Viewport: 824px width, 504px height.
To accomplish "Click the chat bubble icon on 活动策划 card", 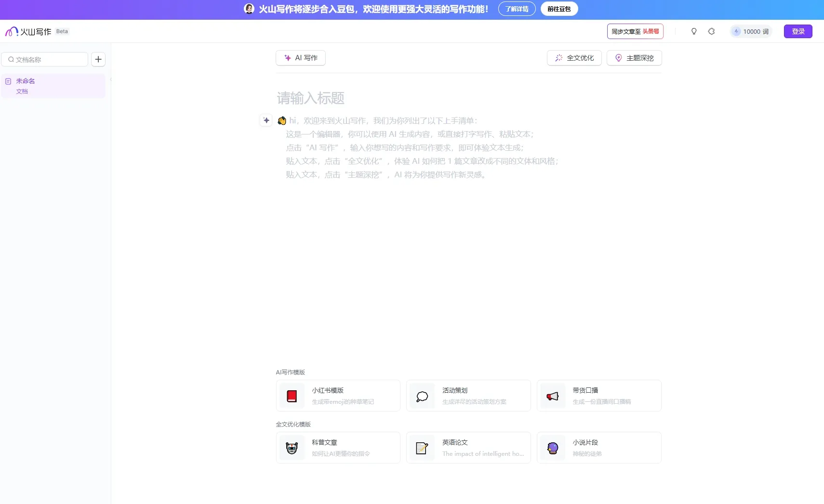I will tap(422, 395).
